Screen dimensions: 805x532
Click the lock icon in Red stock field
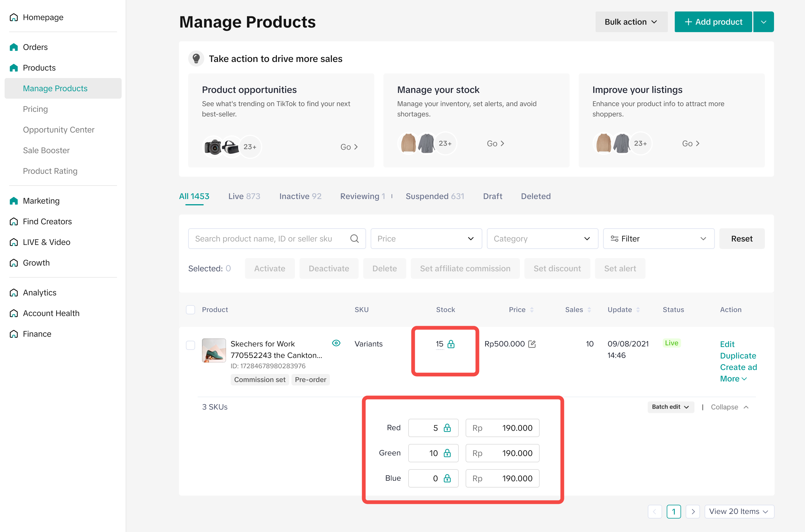(x=447, y=428)
